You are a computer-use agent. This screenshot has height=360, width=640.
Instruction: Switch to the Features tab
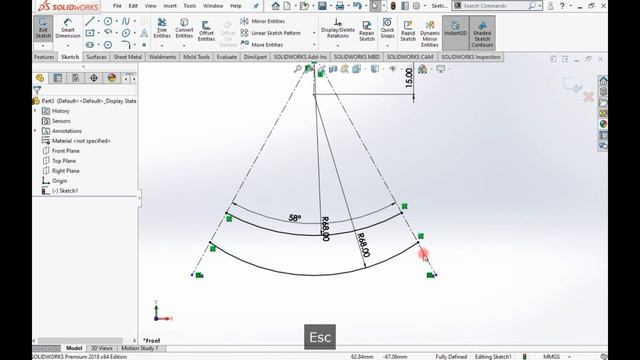pos(44,57)
